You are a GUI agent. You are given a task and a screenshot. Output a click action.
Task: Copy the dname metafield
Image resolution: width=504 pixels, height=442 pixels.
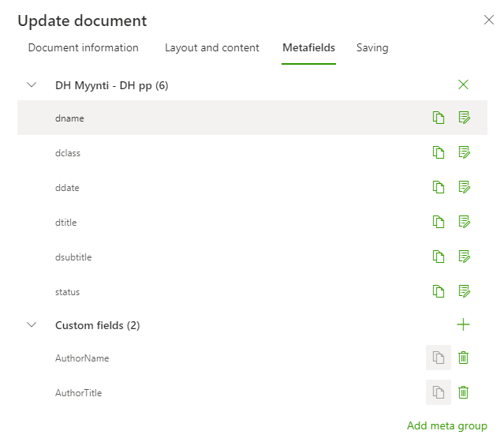coord(439,118)
